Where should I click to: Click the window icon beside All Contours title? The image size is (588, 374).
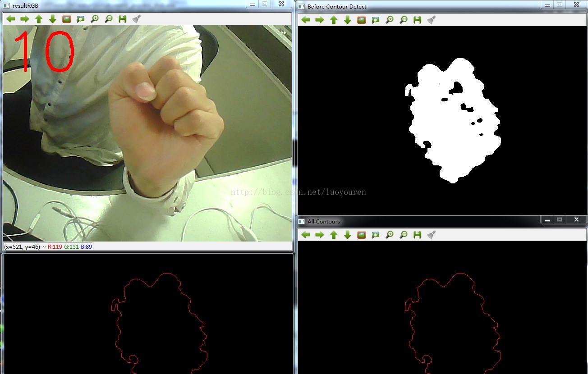pos(302,222)
